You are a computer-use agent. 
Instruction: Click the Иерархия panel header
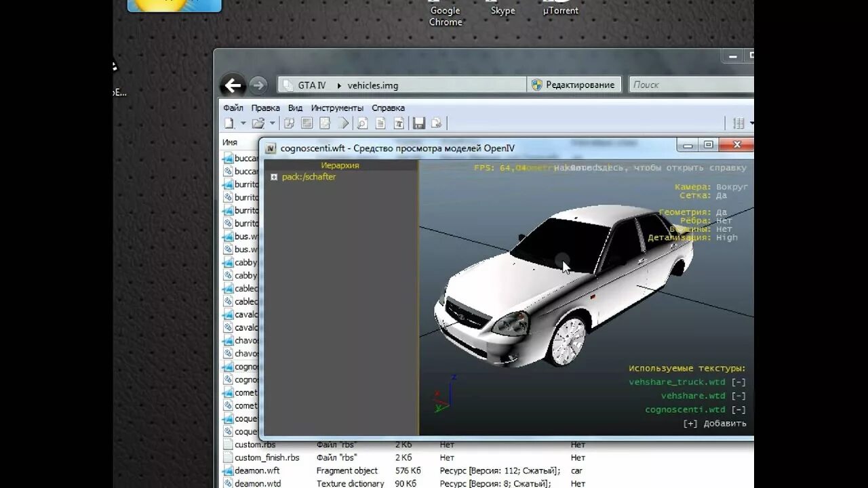[x=340, y=165]
